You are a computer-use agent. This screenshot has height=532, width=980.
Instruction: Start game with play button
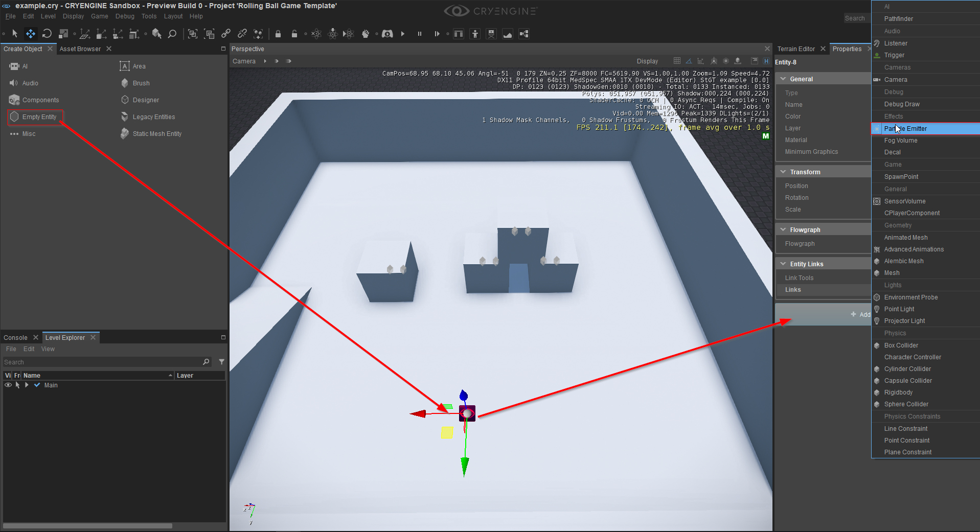click(x=403, y=34)
